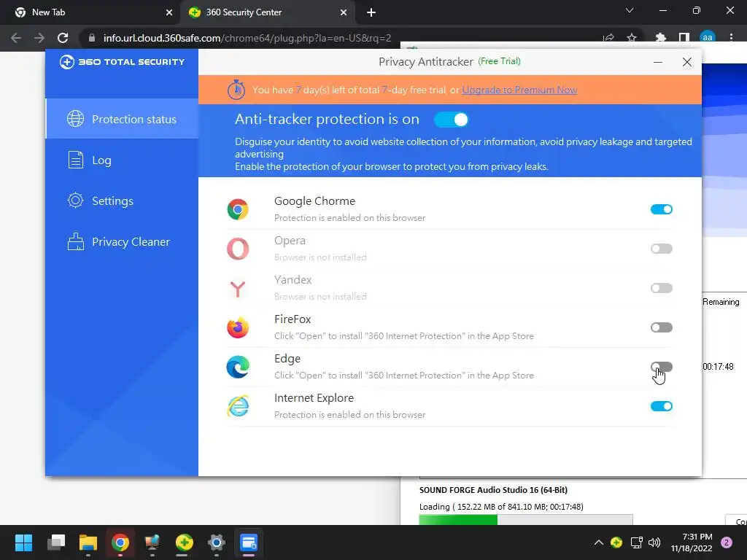747x560 pixels.
Task: Bookmark this page with star icon
Action: (632, 38)
